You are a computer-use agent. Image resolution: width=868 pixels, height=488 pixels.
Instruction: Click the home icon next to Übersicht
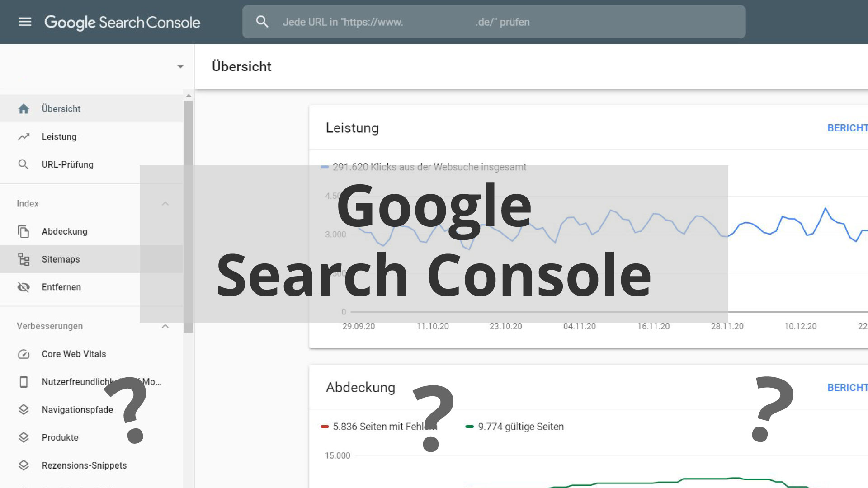(x=24, y=109)
